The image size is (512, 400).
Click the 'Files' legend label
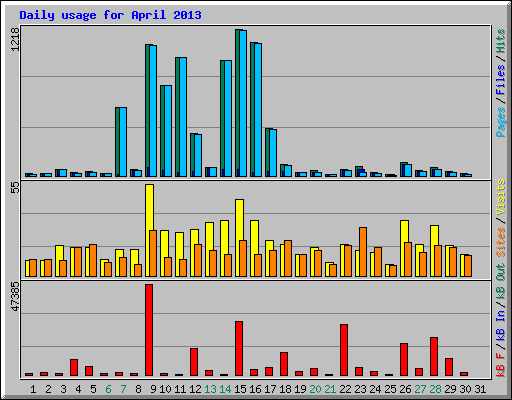(500, 80)
